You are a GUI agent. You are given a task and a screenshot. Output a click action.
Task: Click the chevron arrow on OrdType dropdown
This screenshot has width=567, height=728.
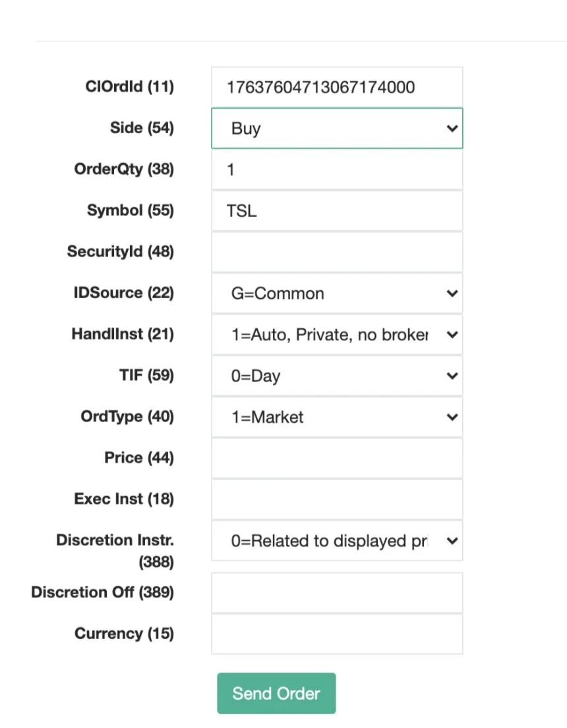pos(452,417)
